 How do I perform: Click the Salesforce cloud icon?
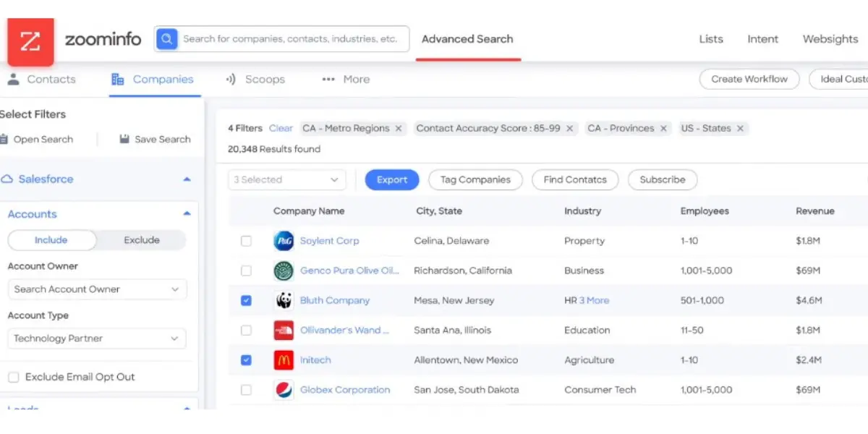(x=7, y=179)
